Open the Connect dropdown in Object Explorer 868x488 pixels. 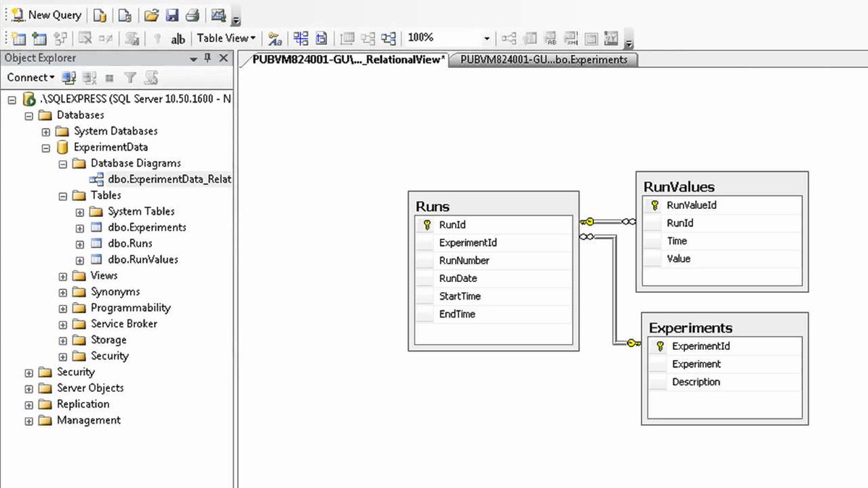pos(31,77)
